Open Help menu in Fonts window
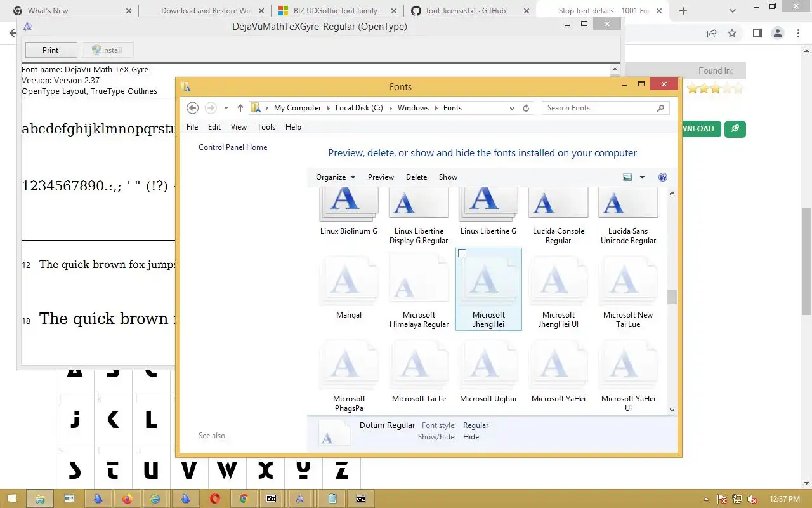The height and width of the screenshot is (508, 812). pos(293,127)
